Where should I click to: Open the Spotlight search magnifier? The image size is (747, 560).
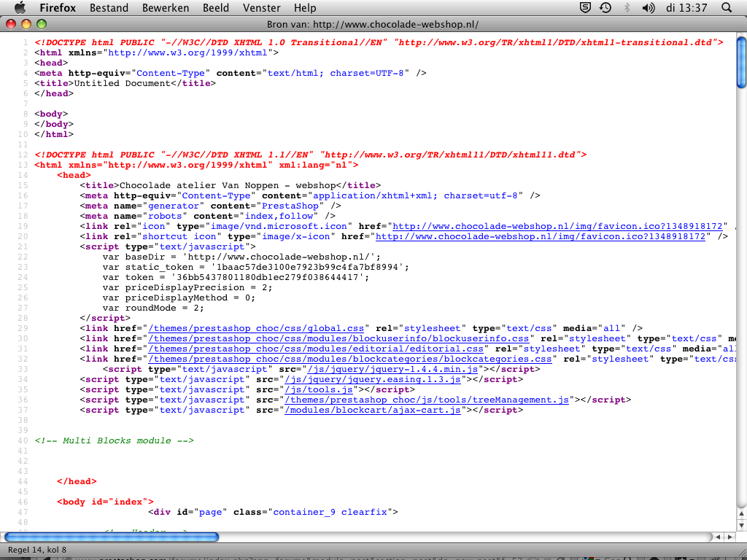pos(727,7)
